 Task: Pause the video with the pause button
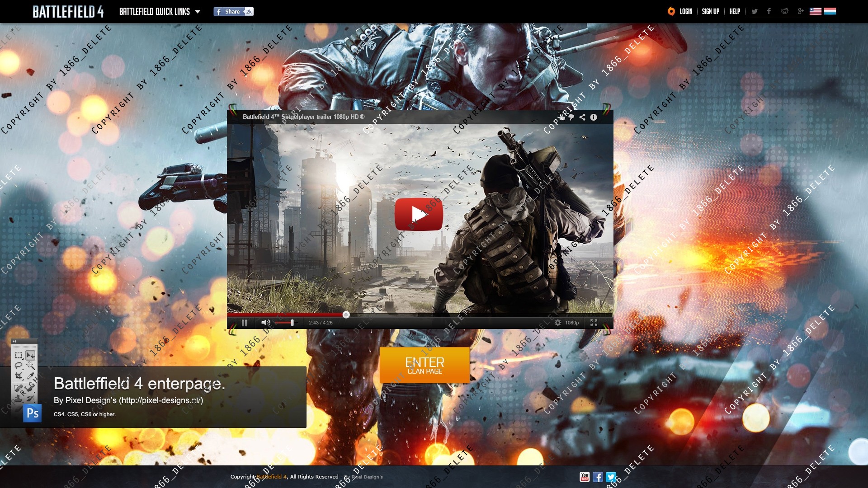(x=244, y=323)
